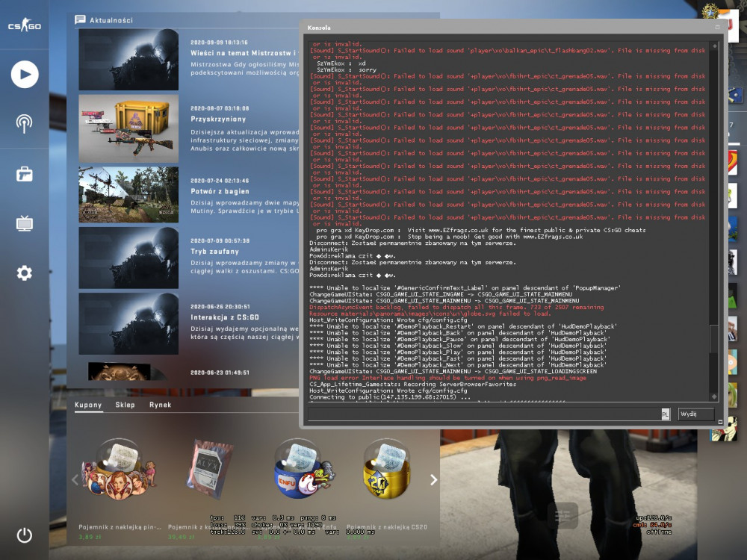The image size is (747, 560).
Task: Open the Przyskrzyniony news headline
Action: [218, 119]
